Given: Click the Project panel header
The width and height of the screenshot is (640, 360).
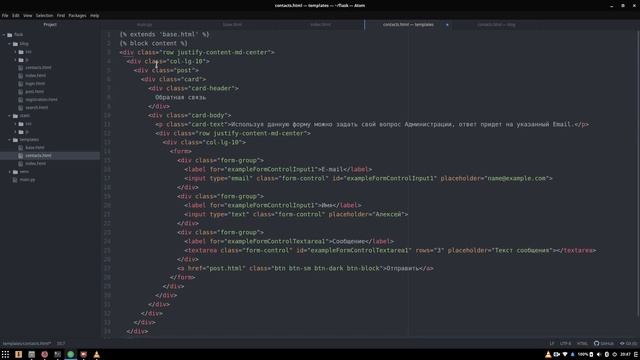Looking at the screenshot, I should [x=50, y=25].
